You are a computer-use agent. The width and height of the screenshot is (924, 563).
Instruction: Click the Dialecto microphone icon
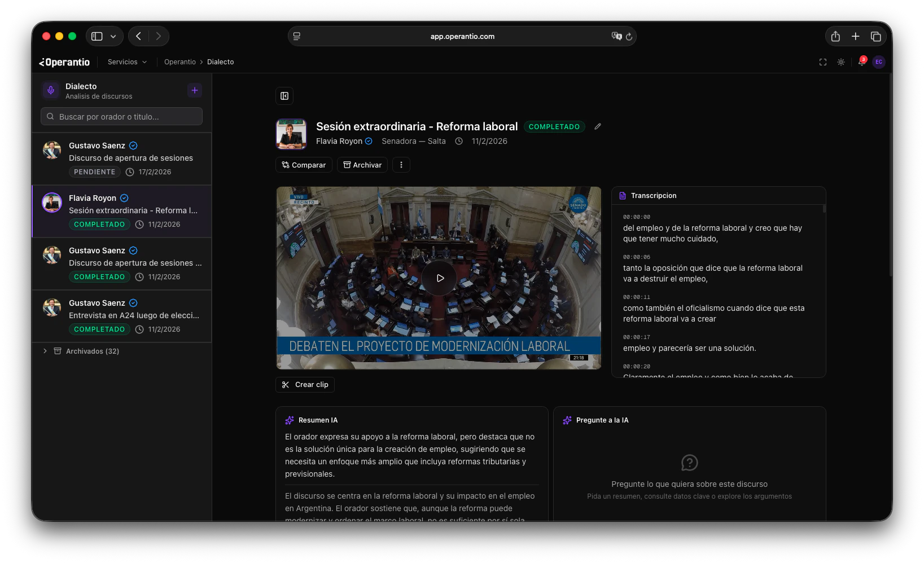pos(51,90)
